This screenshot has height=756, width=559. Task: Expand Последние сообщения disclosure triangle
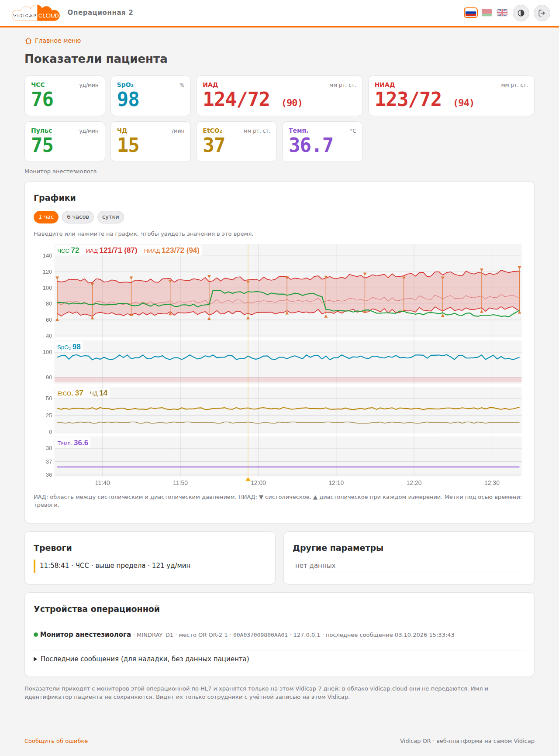tap(36, 659)
